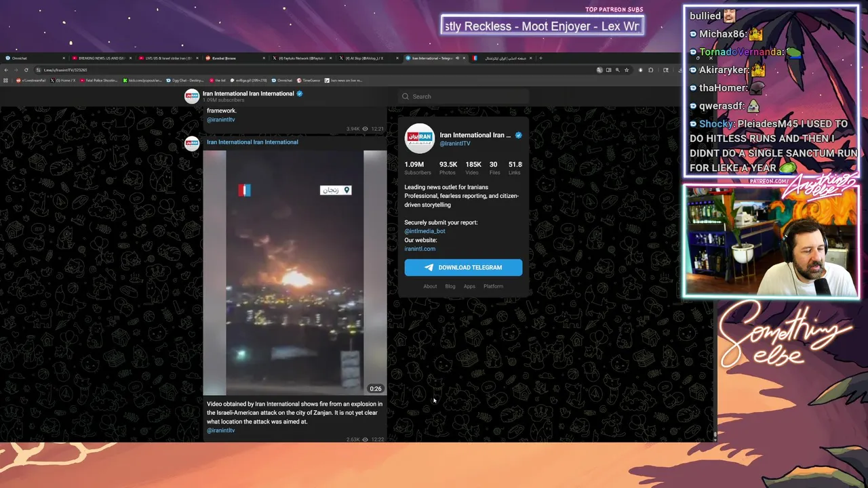The height and width of the screenshot is (488, 868).
Task: Close the Iran International Telegram tab
Action: pos(464,58)
